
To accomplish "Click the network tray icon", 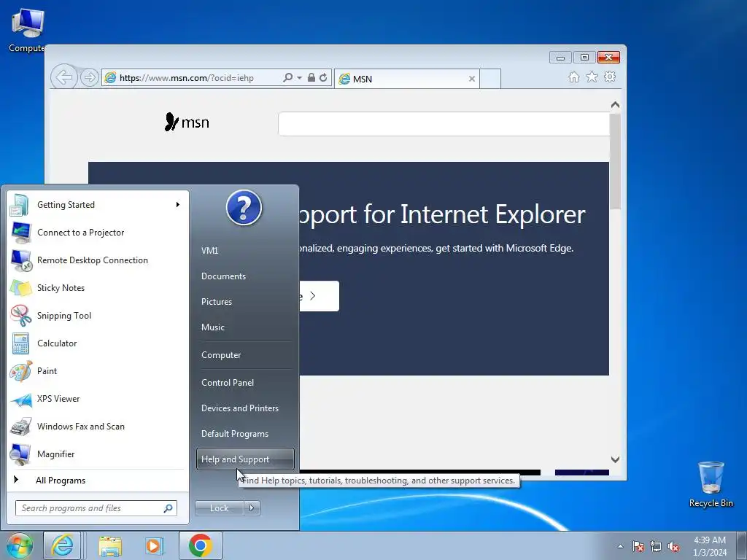I will pyautogui.click(x=656, y=546).
